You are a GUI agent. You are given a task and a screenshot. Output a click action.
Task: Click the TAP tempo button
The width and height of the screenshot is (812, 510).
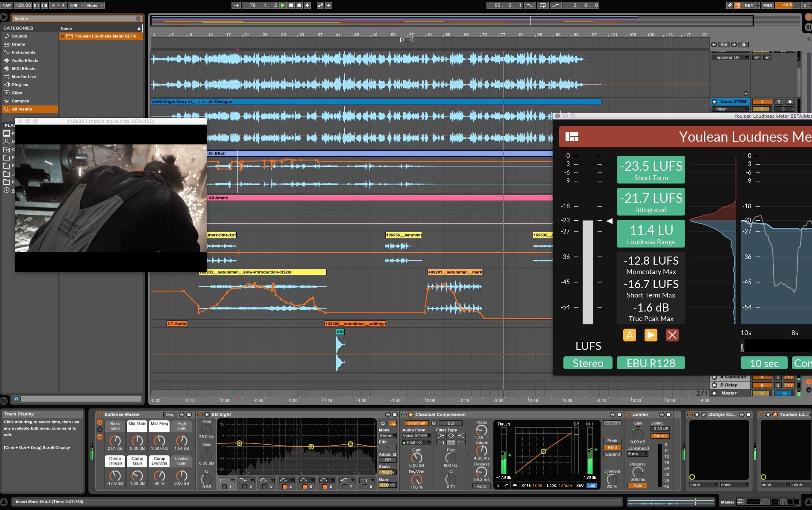click(x=7, y=6)
